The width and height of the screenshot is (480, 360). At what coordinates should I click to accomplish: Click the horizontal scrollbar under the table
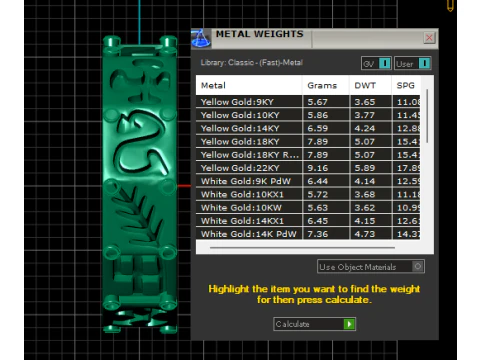[x=302, y=248]
